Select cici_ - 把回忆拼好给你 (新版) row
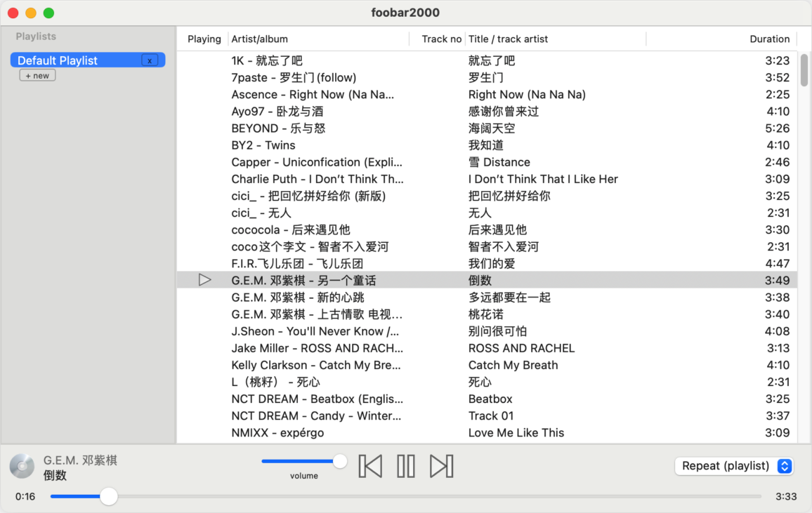 [x=487, y=196]
